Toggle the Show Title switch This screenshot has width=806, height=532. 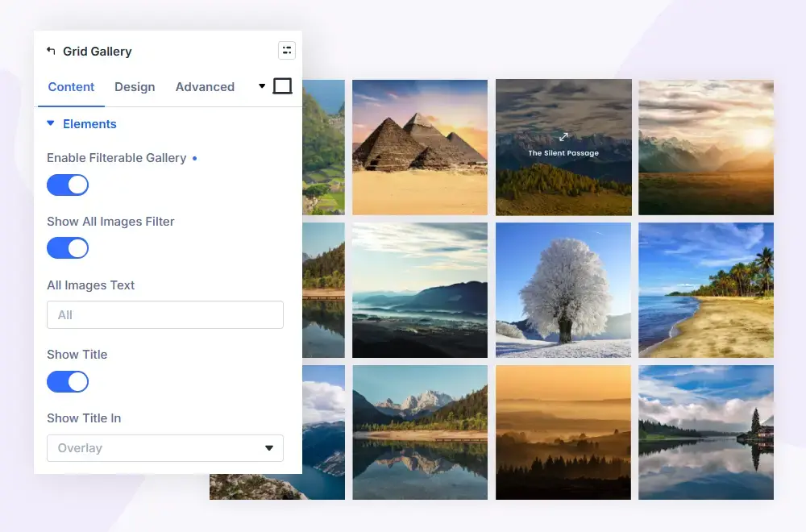click(68, 382)
